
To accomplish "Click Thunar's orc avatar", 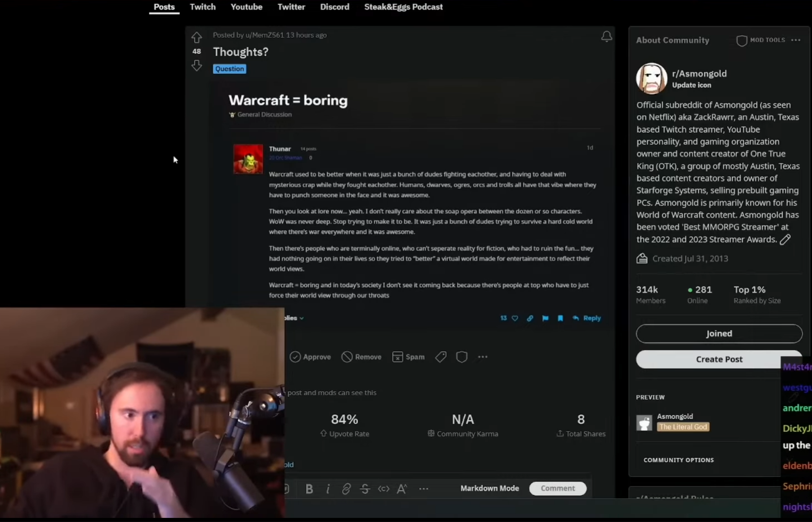I will 248,159.
